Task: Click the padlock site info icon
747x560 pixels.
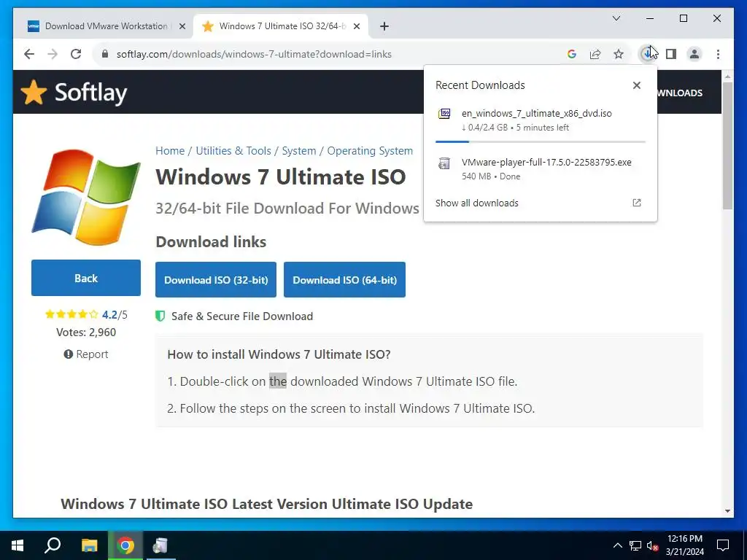Action: click(105, 54)
